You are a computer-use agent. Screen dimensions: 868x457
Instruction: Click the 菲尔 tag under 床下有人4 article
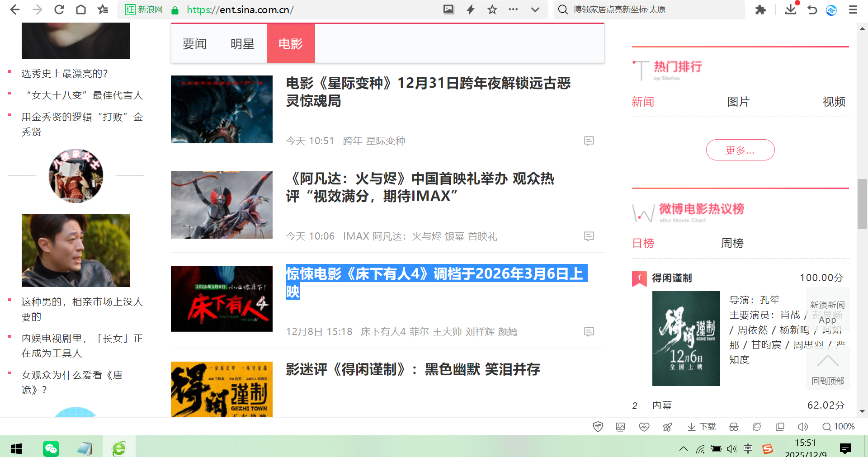click(419, 332)
